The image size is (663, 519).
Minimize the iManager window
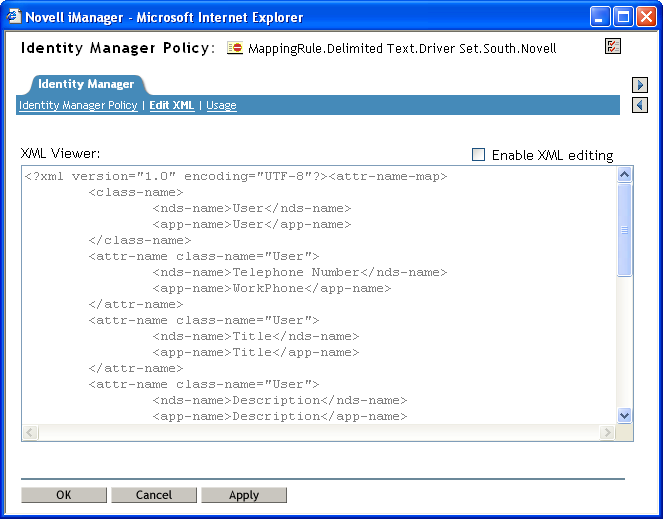click(599, 17)
